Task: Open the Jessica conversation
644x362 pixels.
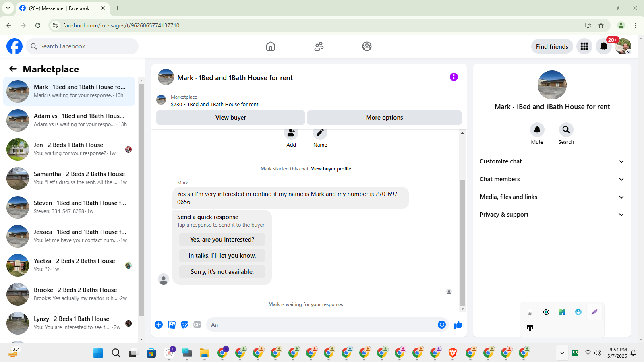Action: (x=69, y=236)
